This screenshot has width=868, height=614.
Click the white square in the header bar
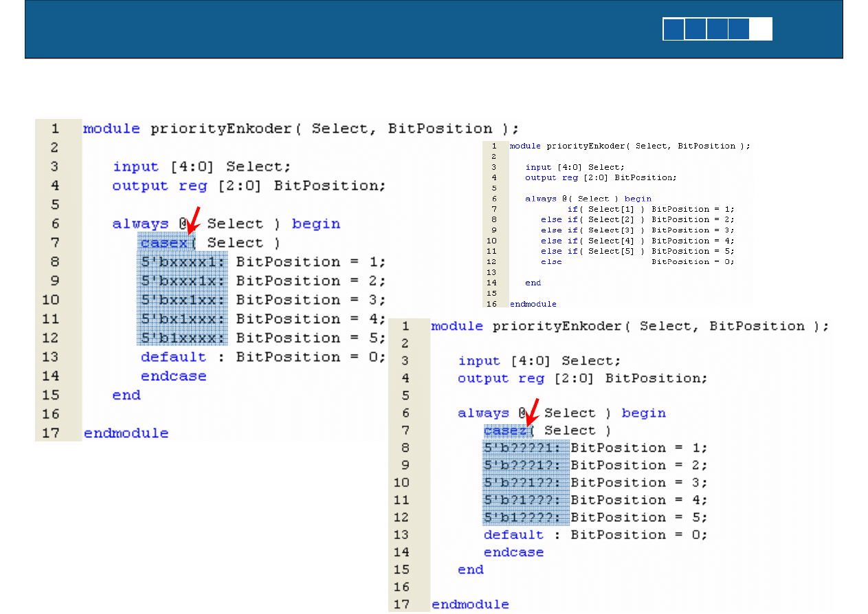point(761,29)
